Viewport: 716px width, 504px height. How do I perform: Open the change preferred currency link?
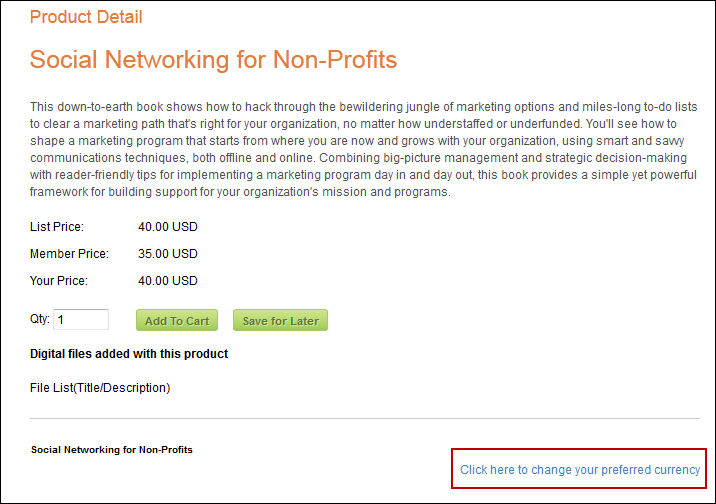580,469
